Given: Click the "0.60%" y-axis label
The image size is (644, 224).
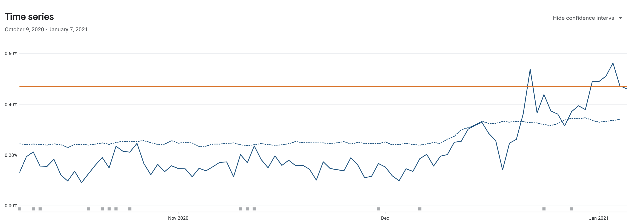Looking at the screenshot, I should click(11, 54).
